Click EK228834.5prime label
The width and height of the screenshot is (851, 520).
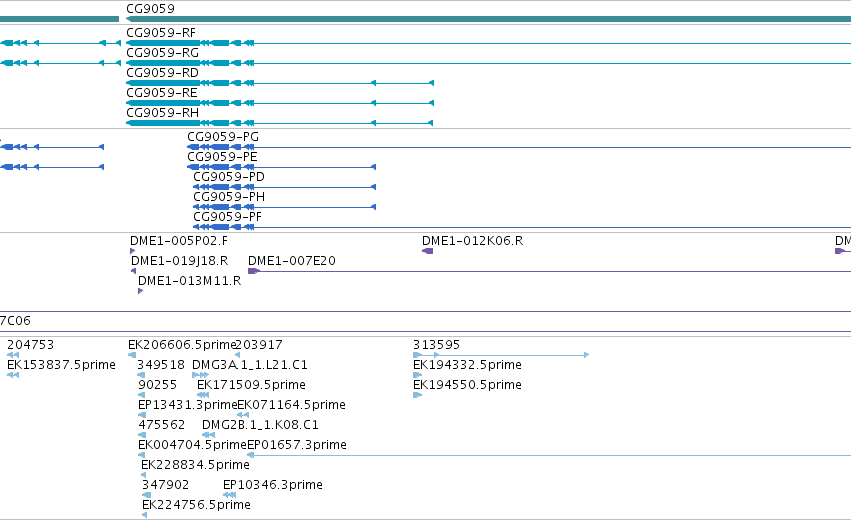[195, 465]
